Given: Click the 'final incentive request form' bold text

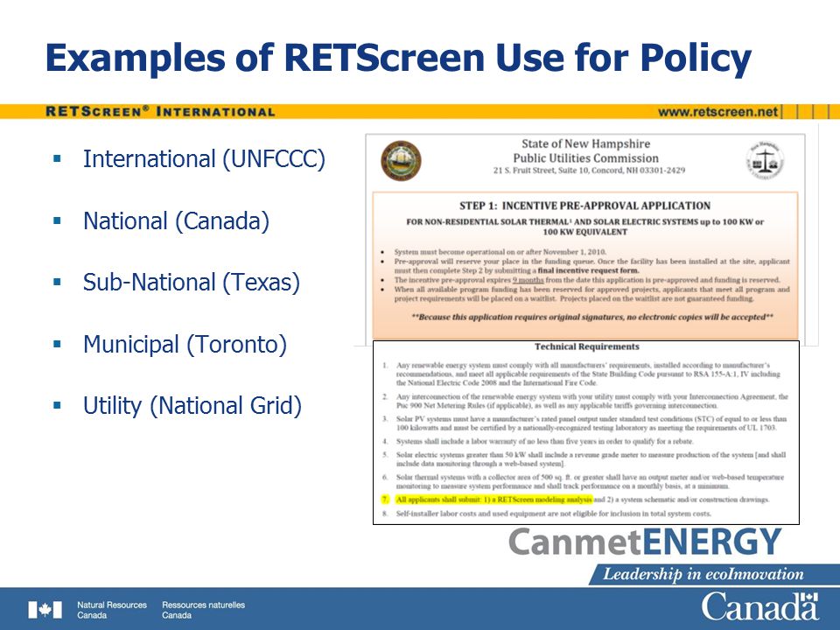Looking at the screenshot, I should point(588,270).
